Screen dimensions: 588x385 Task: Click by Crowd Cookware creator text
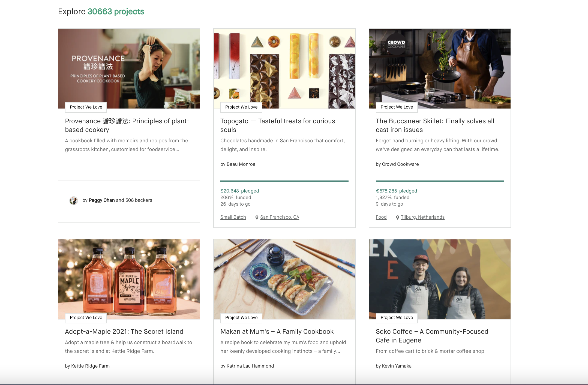[397, 164]
